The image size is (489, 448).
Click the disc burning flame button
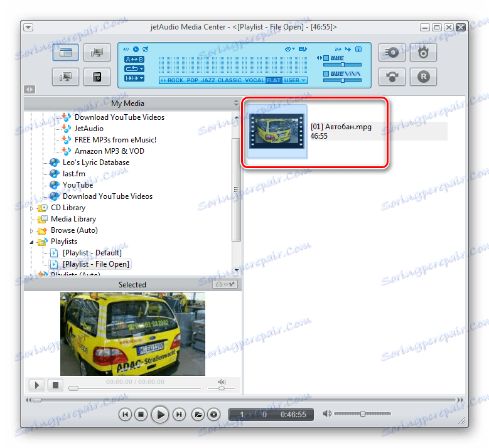(x=423, y=52)
